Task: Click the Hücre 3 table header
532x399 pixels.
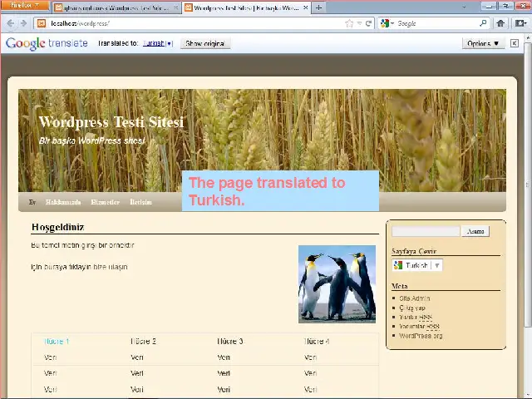Action: click(x=229, y=342)
